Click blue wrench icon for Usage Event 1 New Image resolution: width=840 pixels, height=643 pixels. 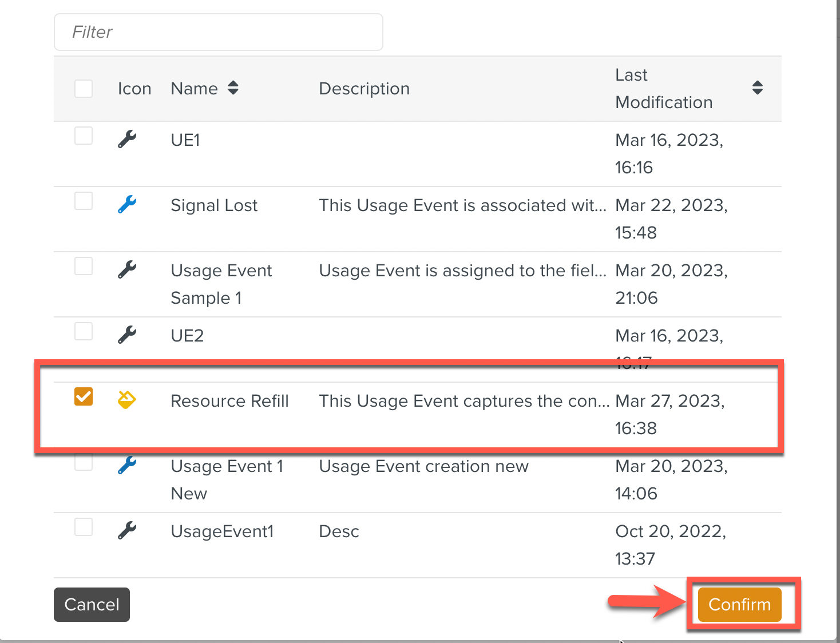(x=126, y=465)
